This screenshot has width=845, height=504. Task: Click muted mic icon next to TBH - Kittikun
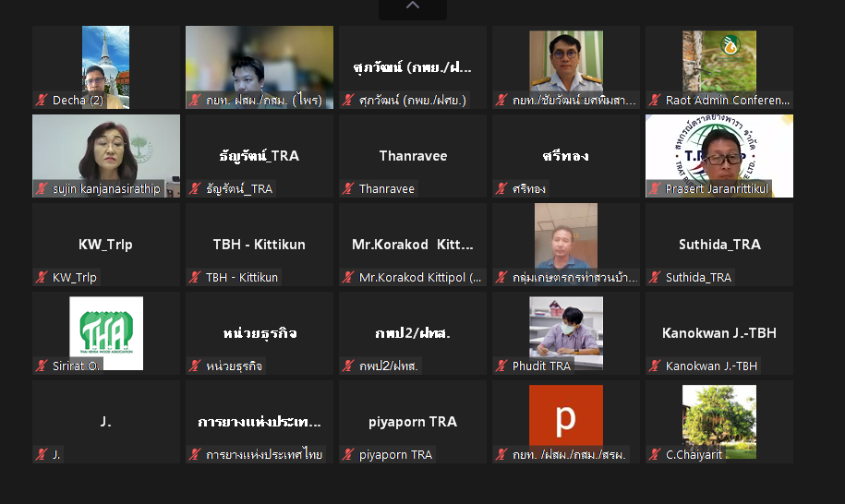pyautogui.click(x=195, y=277)
